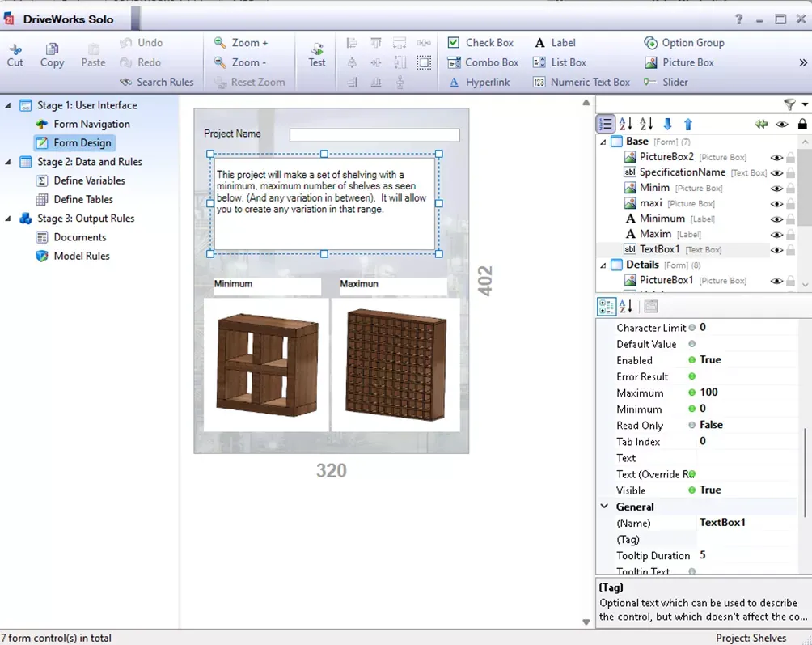This screenshot has width=812, height=645.
Task: Expand more controls with the chevron overflow
Action: [802, 62]
